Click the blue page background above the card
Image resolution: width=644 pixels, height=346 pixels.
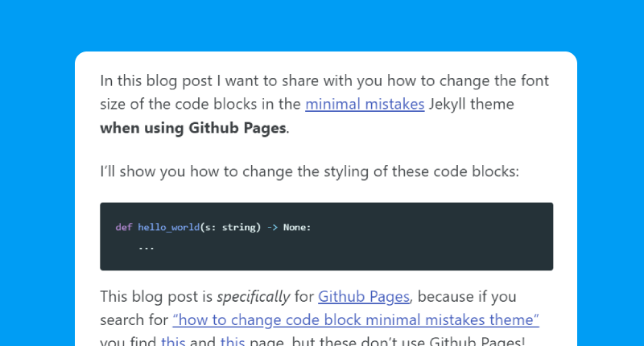click(322, 25)
